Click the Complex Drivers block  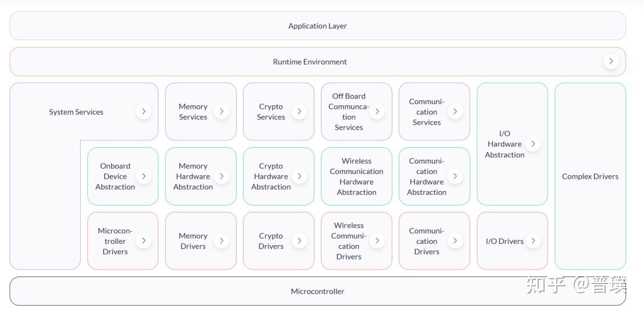click(x=590, y=176)
